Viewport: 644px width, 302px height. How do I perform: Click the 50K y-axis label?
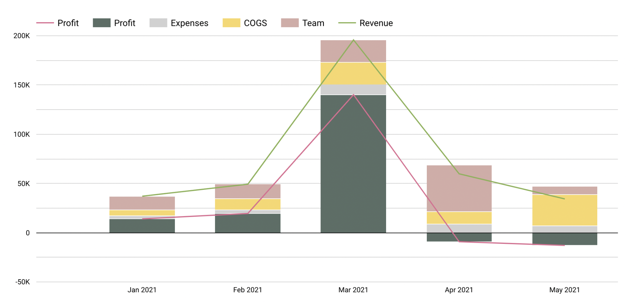tap(24, 184)
